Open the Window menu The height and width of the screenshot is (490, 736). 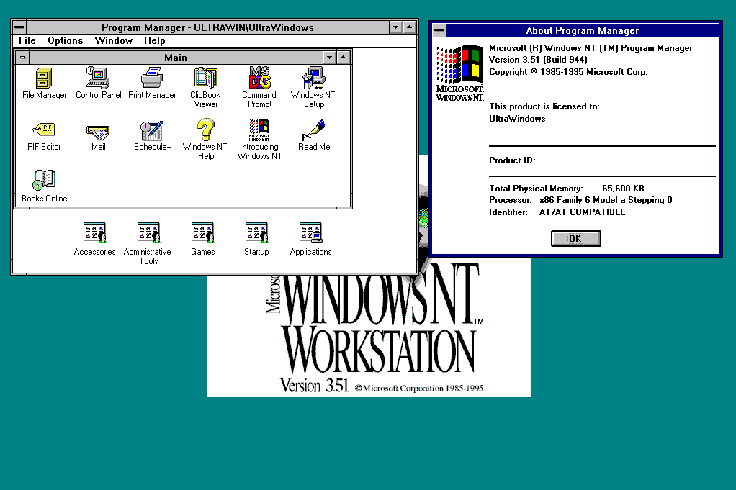click(114, 41)
